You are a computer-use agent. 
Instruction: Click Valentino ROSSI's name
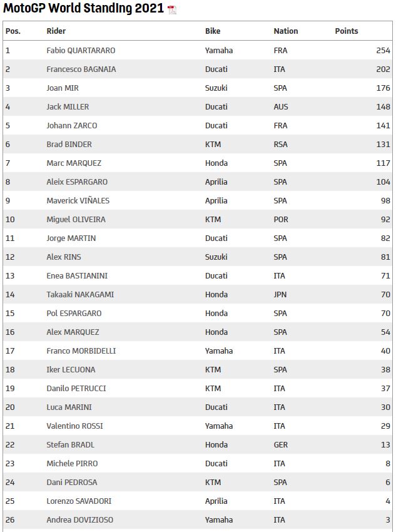point(74,426)
